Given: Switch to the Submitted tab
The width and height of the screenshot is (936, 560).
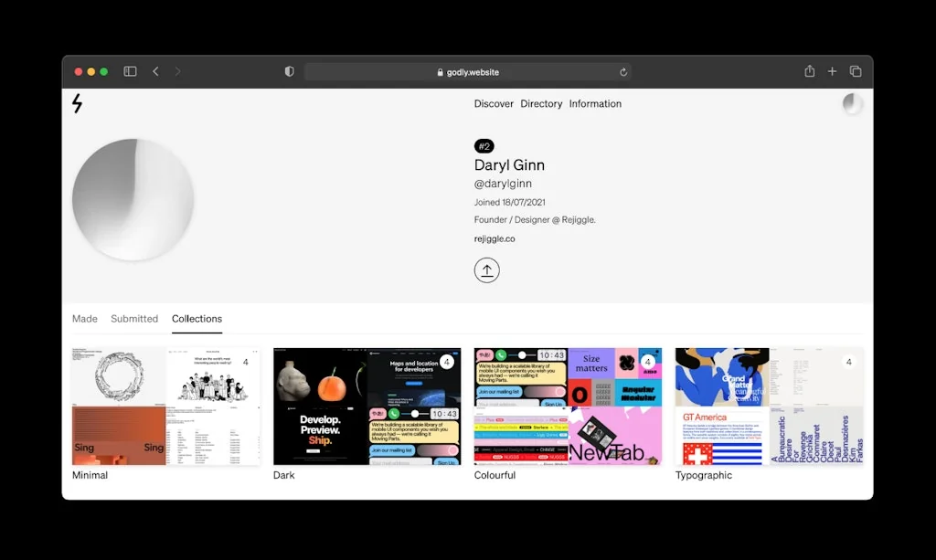Looking at the screenshot, I should (x=134, y=319).
